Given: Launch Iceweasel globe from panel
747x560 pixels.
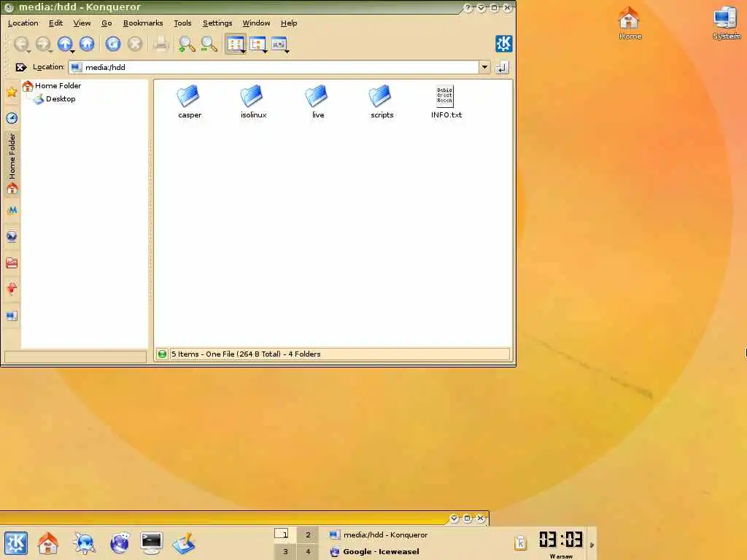Looking at the screenshot, I should (x=119, y=542).
